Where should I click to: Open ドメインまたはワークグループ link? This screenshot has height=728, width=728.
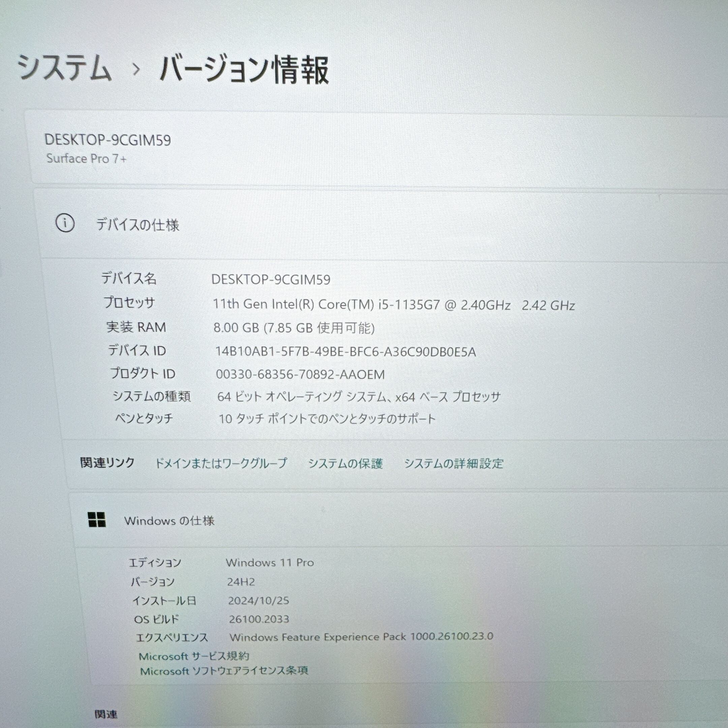(221, 463)
